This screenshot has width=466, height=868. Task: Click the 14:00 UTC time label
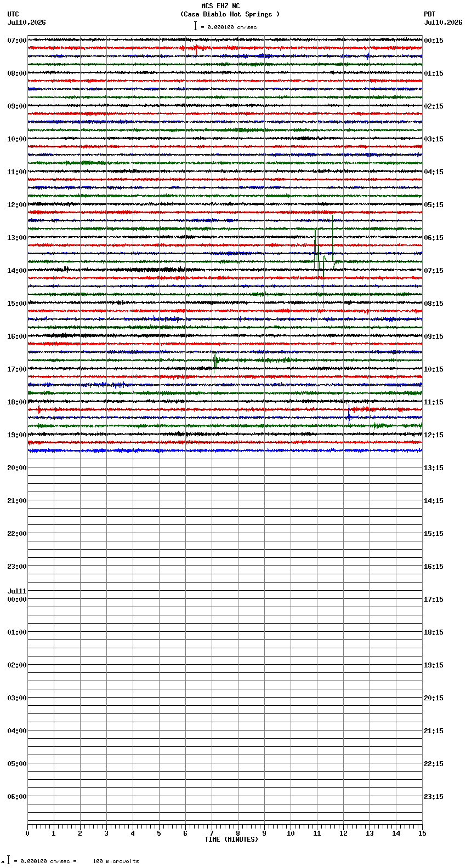tap(17, 271)
